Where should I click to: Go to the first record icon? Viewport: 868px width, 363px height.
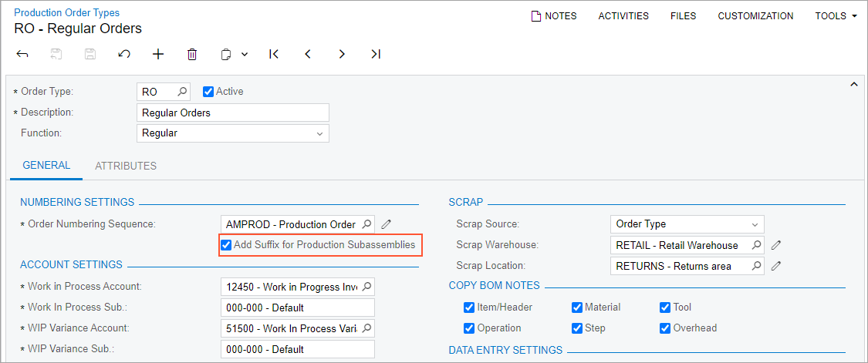point(274,54)
